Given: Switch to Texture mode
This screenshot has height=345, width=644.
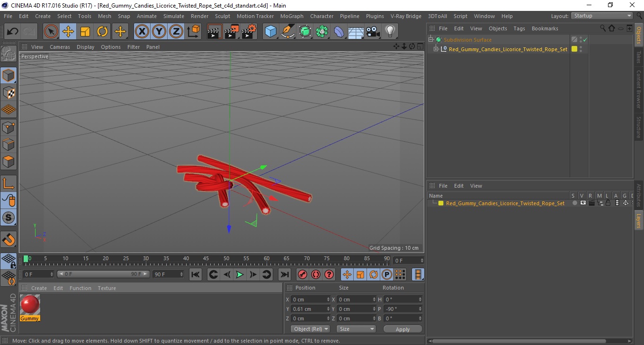Looking at the screenshot, I should 9,93.
